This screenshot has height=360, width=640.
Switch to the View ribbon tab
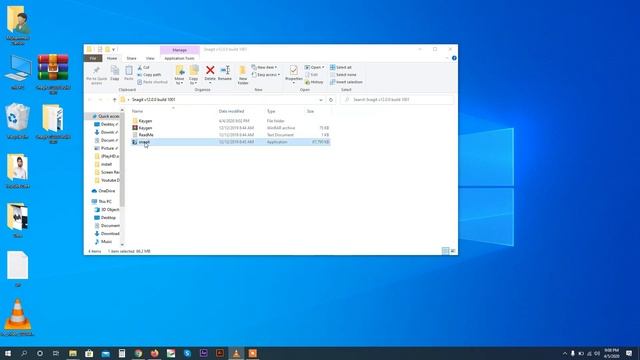tap(150, 58)
